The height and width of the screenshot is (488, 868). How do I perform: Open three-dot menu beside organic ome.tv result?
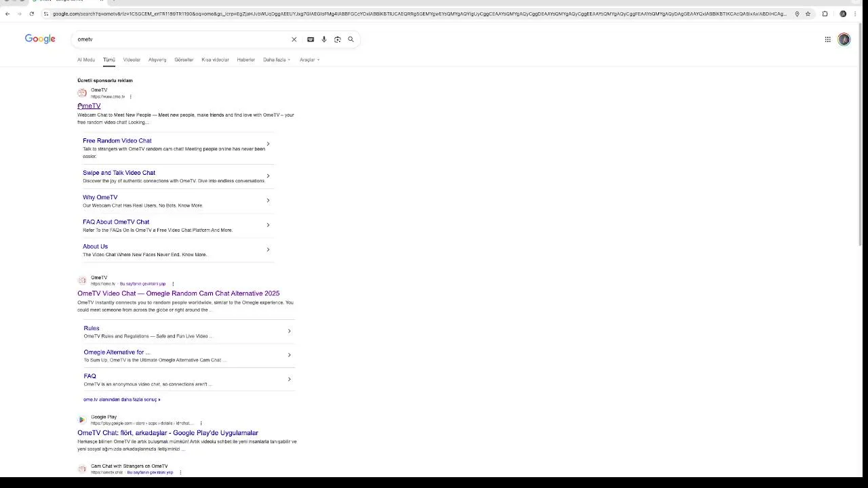pyautogui.click(x=173, y=284)
